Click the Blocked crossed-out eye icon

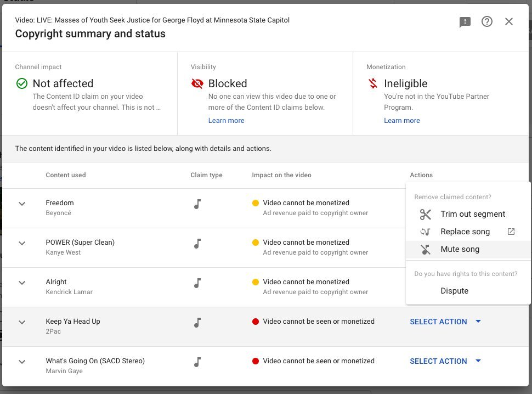[197, 83]
